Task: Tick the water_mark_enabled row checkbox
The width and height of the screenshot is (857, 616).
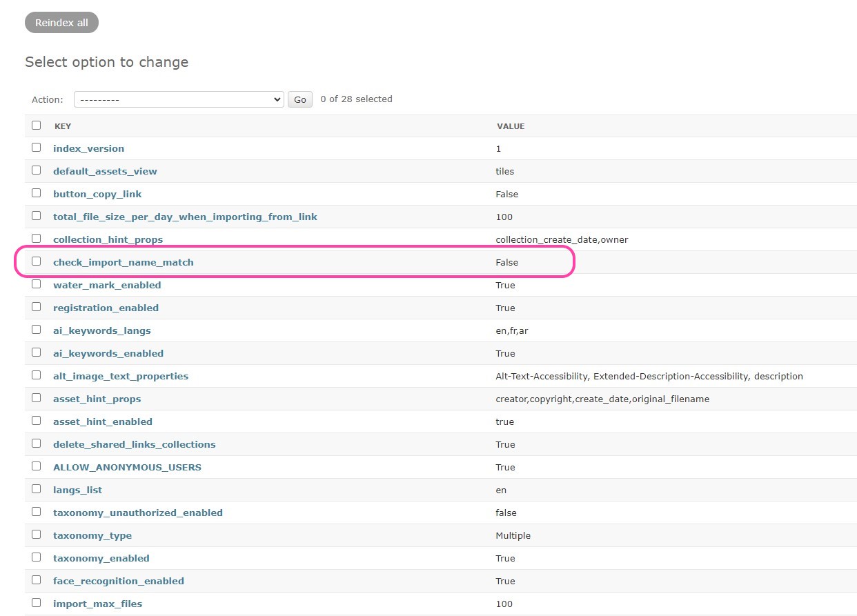Action: tap(36, 284)
